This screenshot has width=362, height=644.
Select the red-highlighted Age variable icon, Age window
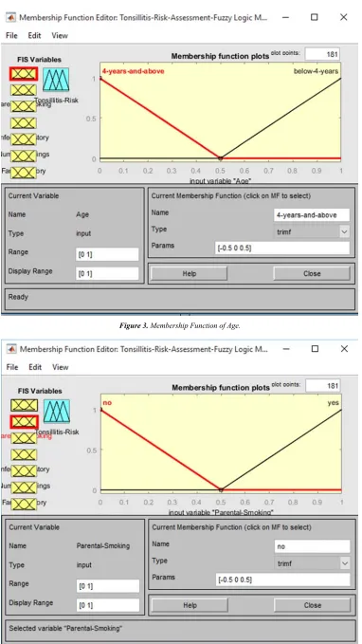[24, 74]
